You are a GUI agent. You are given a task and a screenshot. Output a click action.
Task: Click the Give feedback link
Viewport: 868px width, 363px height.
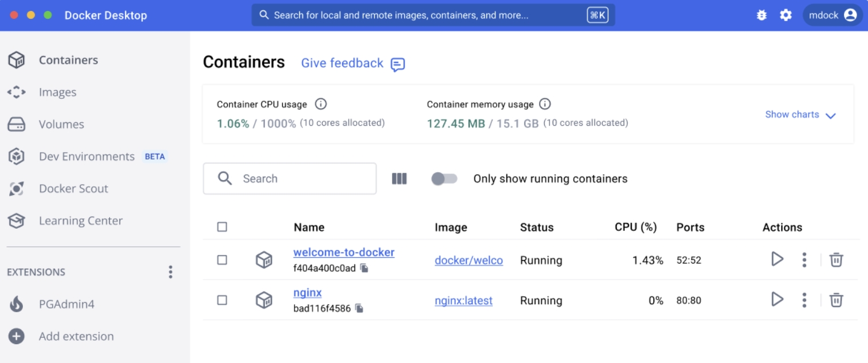342,63
